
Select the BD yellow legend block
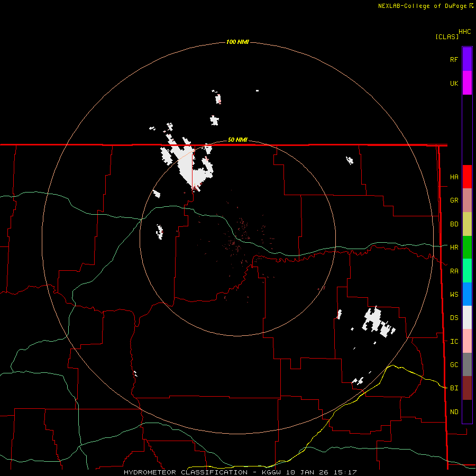click(467, 224)
